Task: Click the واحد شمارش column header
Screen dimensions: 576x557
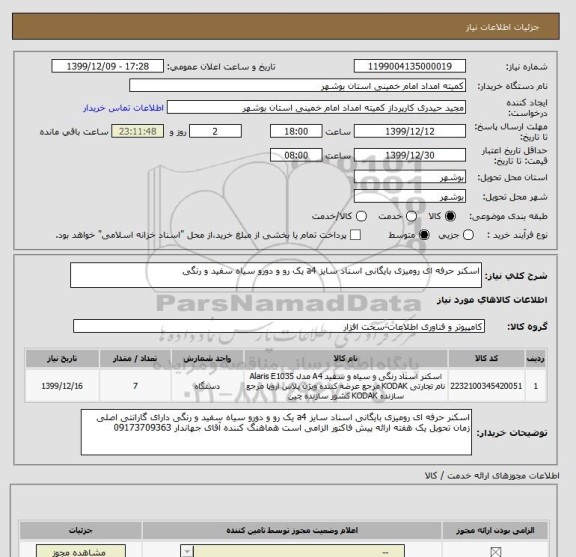Action: click(x=207, y=358)
